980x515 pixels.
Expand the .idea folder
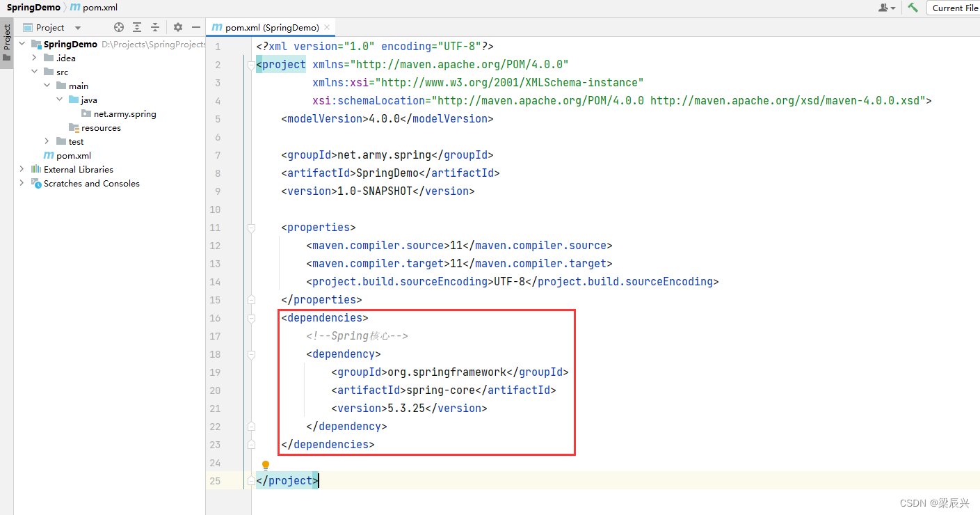point(34,58)
